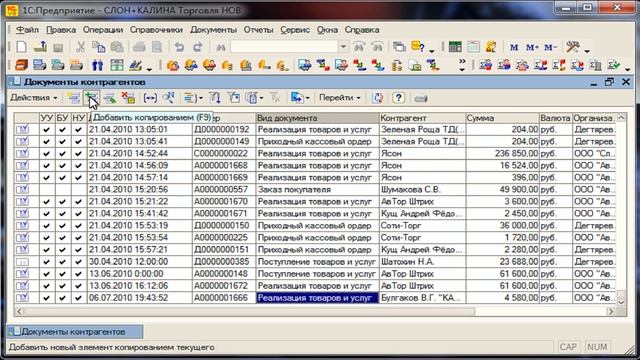Image resolution: width=640 pixels, height=360 pixels.
Task: Create a new document with the blank page icon
Action: point(21,47)
